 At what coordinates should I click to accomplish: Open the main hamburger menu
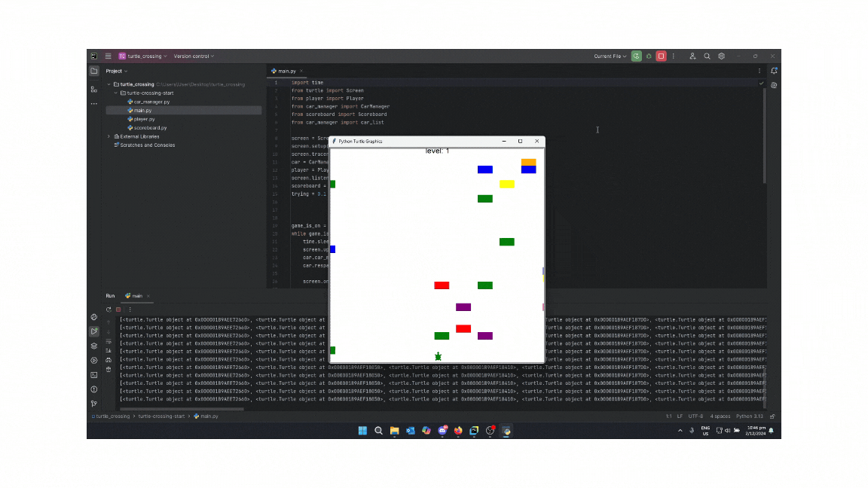tap(108, 56)
